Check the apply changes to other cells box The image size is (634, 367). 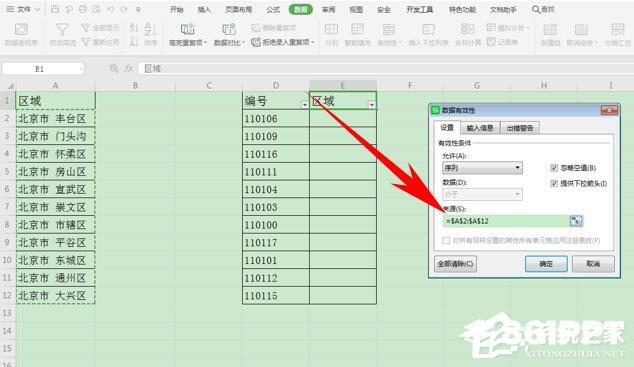446,240
